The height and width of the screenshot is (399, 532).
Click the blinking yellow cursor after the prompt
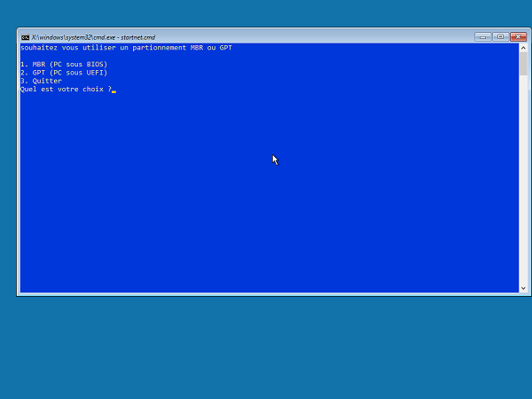point(114,91)
